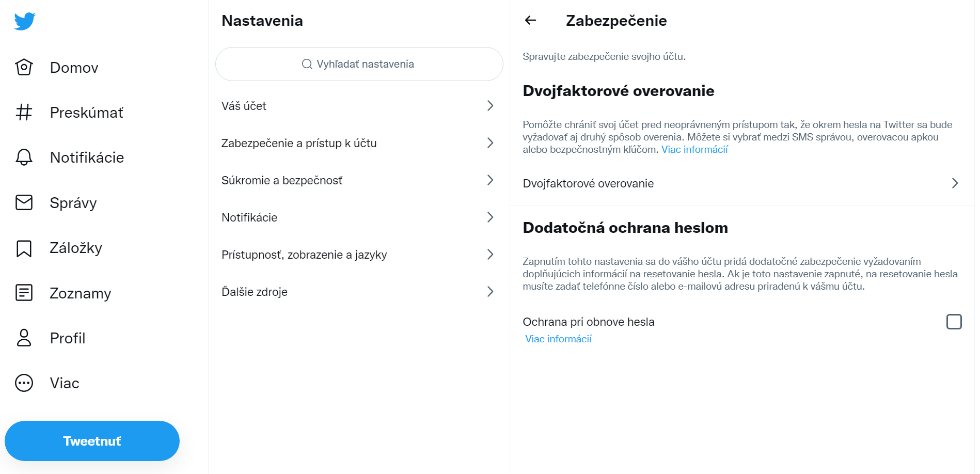Click the Správy envelope icon
The image size is (980, 474).
pos(24,202)
